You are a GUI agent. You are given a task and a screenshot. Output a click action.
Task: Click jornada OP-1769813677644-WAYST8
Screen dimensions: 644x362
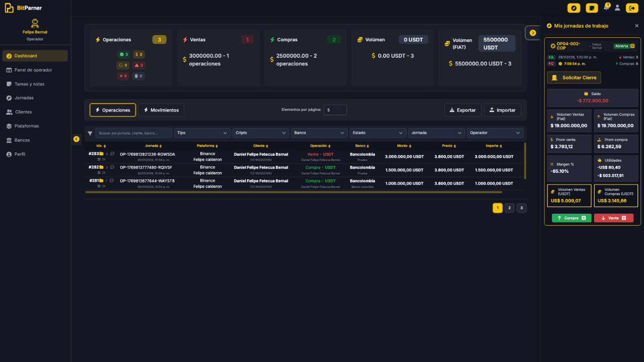[147, 180]
